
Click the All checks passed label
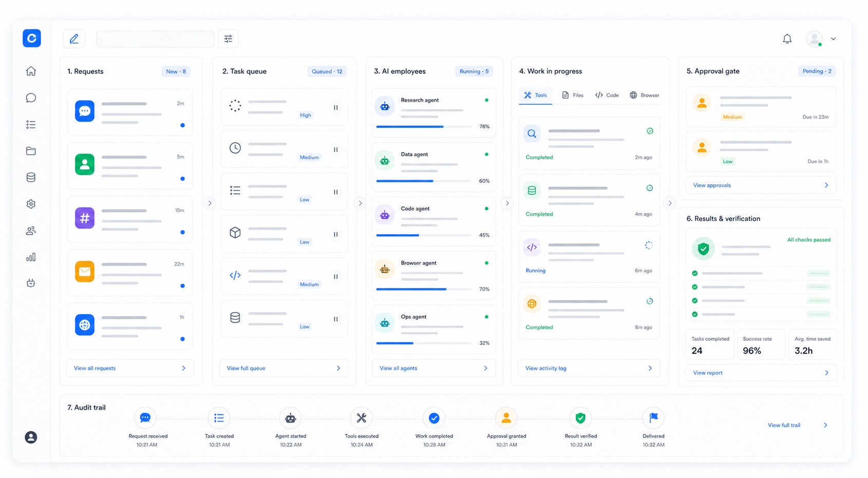click(808, 240)
